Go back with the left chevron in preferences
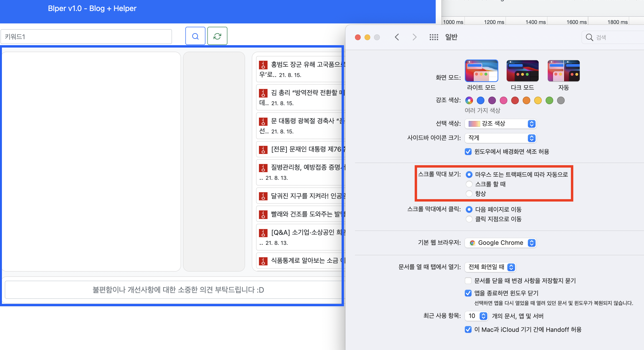Screen dimensions: 644x350 click(x=397, y=37)
